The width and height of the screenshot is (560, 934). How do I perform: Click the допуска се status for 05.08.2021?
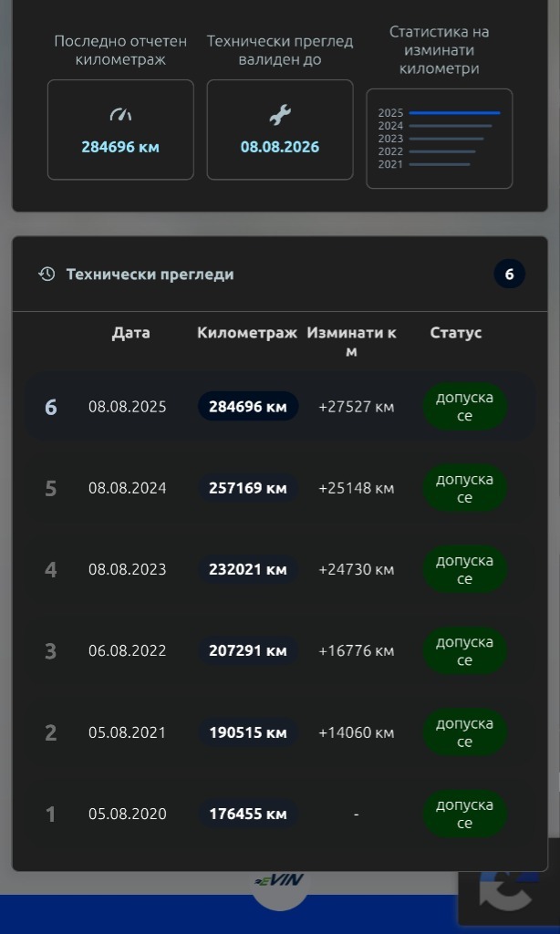click(x=464, y=732)
